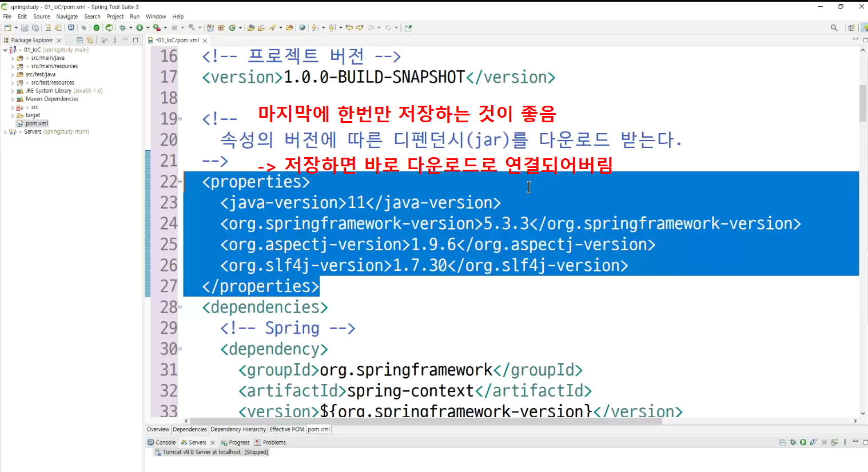The height and width of the screenshot is (472, 868).
Task: Switch to the Effective POM tab
Action: [286, 429]
